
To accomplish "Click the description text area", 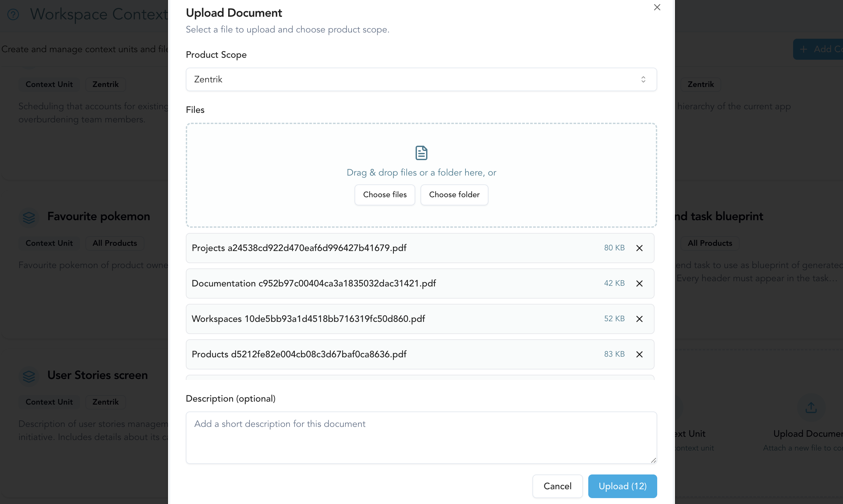I will tap(421, 437).
